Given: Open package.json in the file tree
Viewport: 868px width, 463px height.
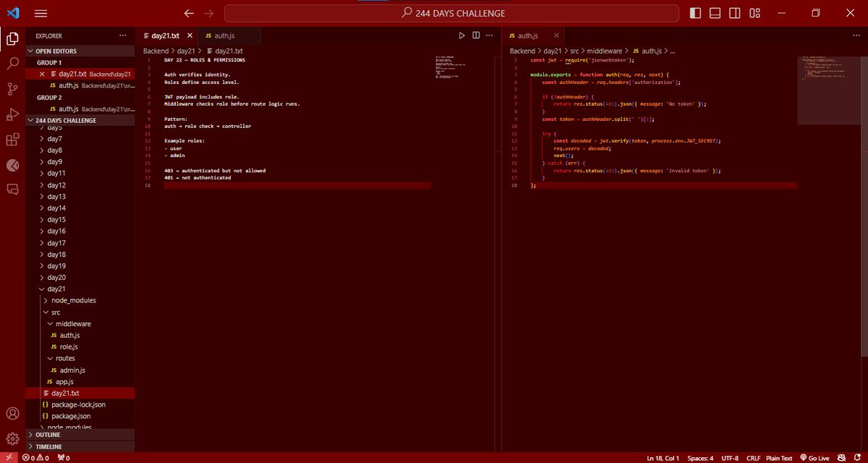Looking at the screenshot, I should tap(80, 416).
